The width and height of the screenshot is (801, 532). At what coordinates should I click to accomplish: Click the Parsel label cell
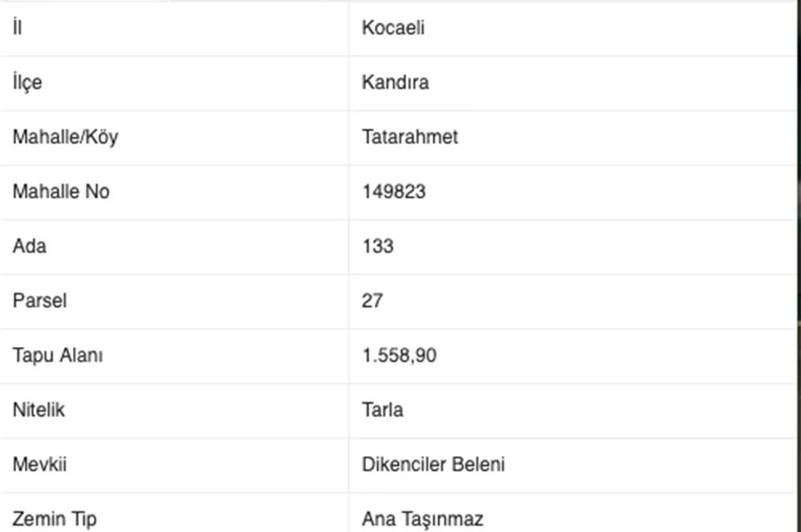pyautogui.click(x=39, y=301)
